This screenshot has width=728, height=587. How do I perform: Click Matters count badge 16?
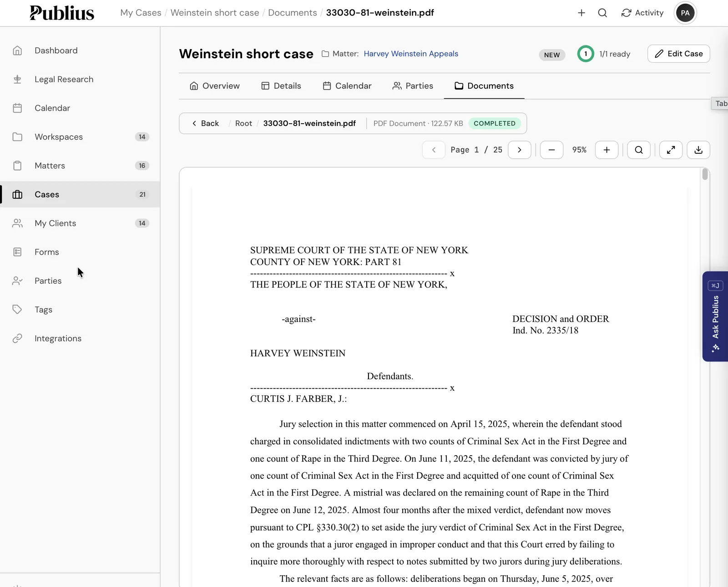click(142, 166)
